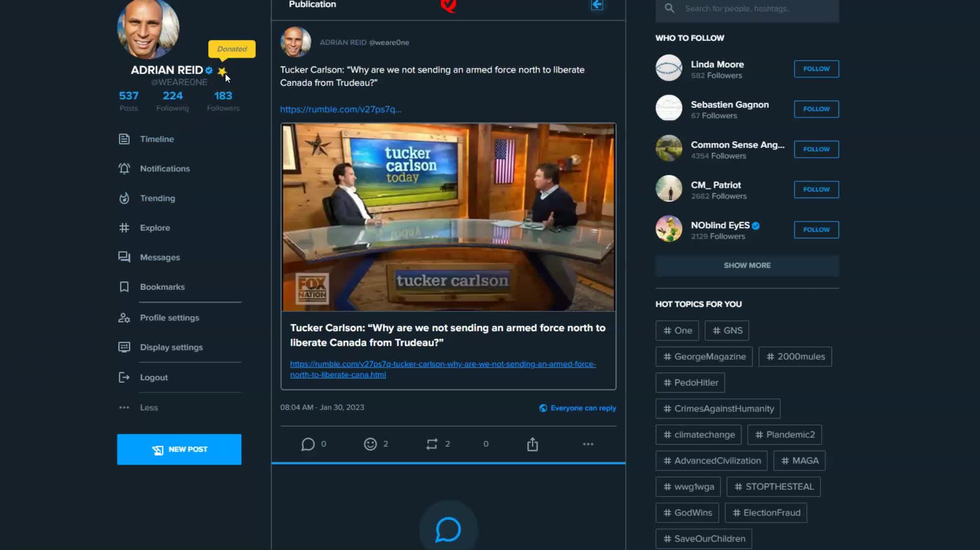Open Notifications bell icon

(124, 168)
